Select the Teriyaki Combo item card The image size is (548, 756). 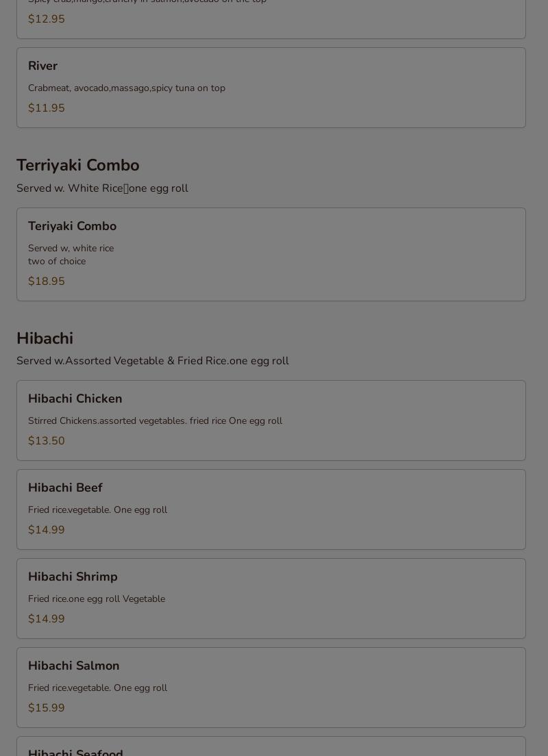click(x=271, y=254)
